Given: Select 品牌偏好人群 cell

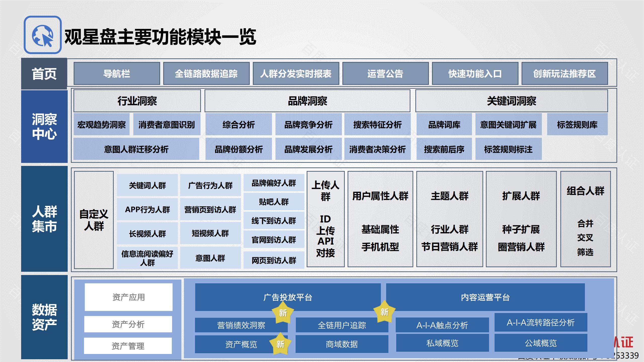Looking at the screenshot, I should [x=274, y=183].
